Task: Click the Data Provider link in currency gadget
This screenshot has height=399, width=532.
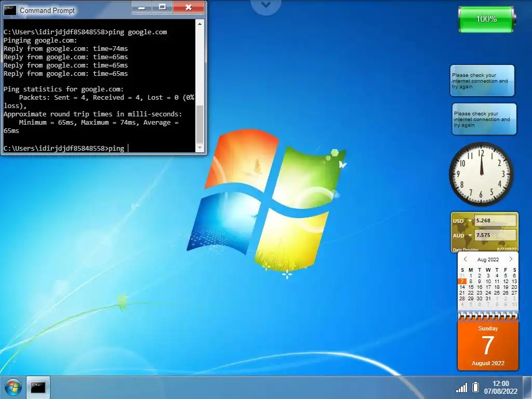Action: (465, 250)
